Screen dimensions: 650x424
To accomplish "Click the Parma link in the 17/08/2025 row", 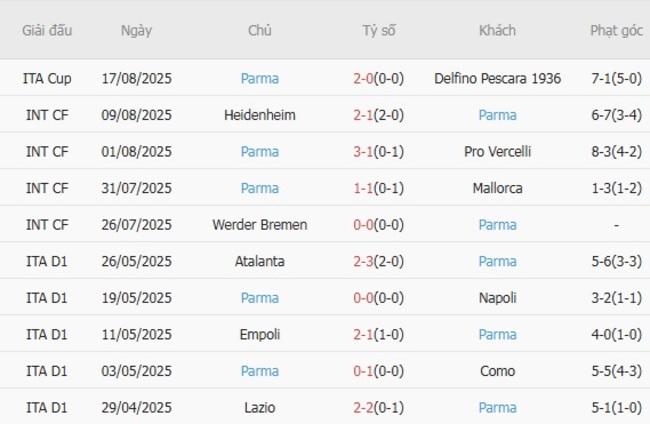I will tap(260, 78).
